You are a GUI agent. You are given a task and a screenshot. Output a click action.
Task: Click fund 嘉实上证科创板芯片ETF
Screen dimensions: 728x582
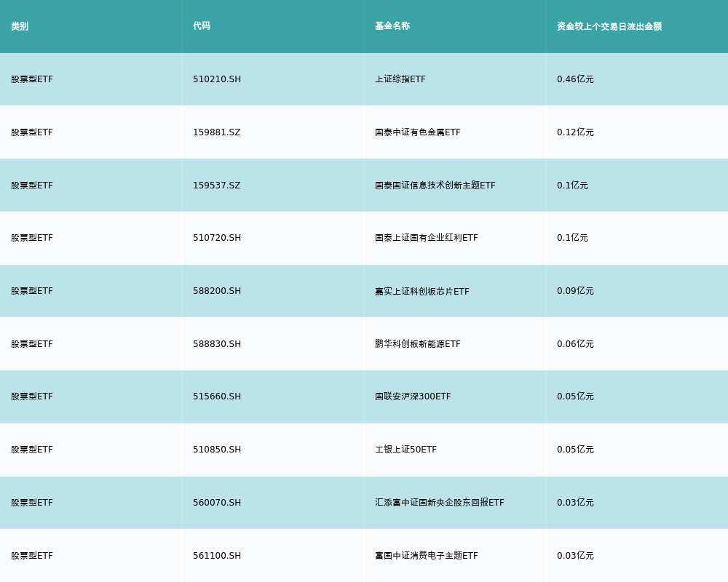click(422, 291)
